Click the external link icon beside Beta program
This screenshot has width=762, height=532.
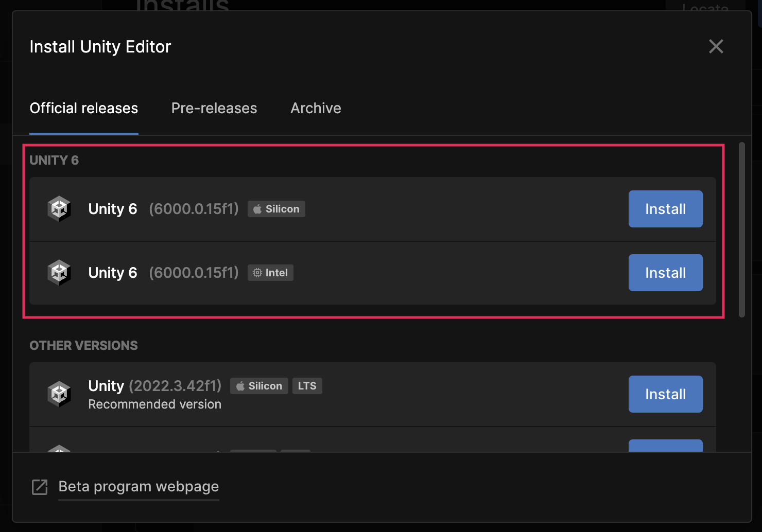point(40,487)
